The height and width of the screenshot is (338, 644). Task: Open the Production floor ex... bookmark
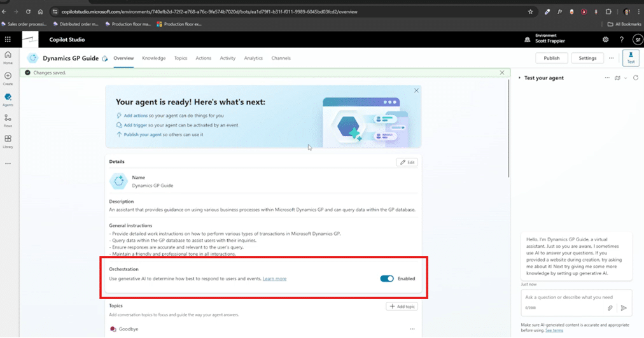179,24
